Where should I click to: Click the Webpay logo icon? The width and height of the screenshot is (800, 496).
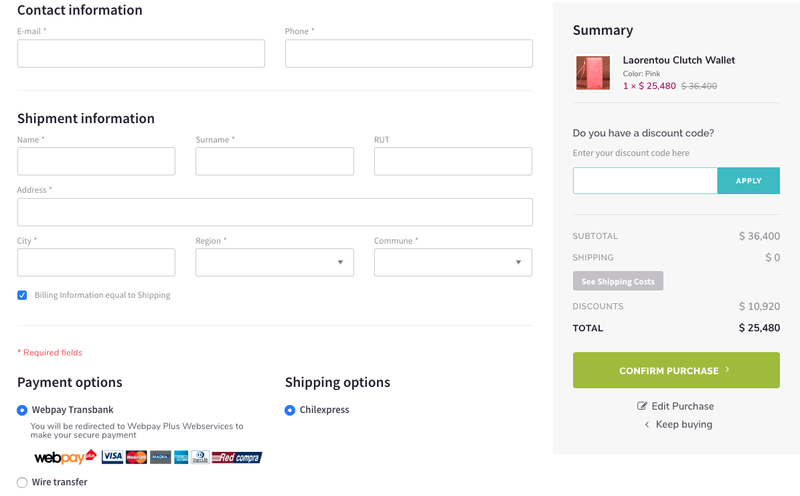click(x=65, y=457)
